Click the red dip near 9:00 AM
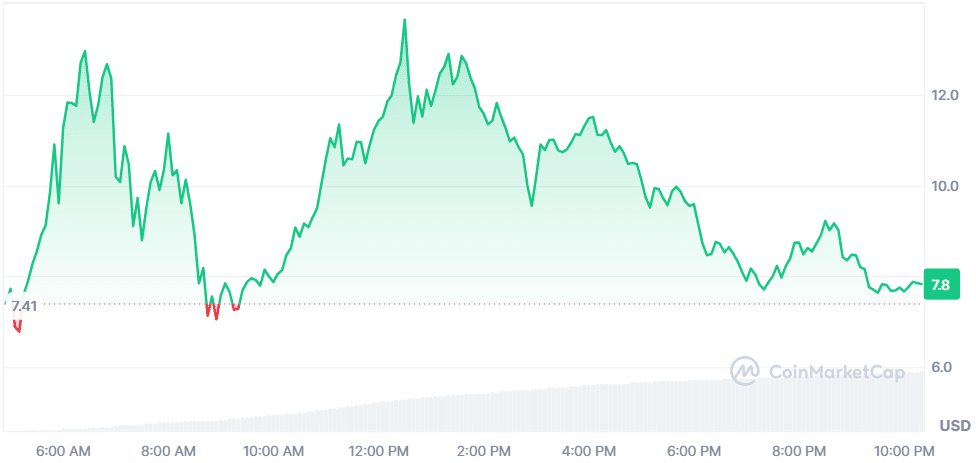976x463 pixels. pyautogui.click(x=215, y=314)
